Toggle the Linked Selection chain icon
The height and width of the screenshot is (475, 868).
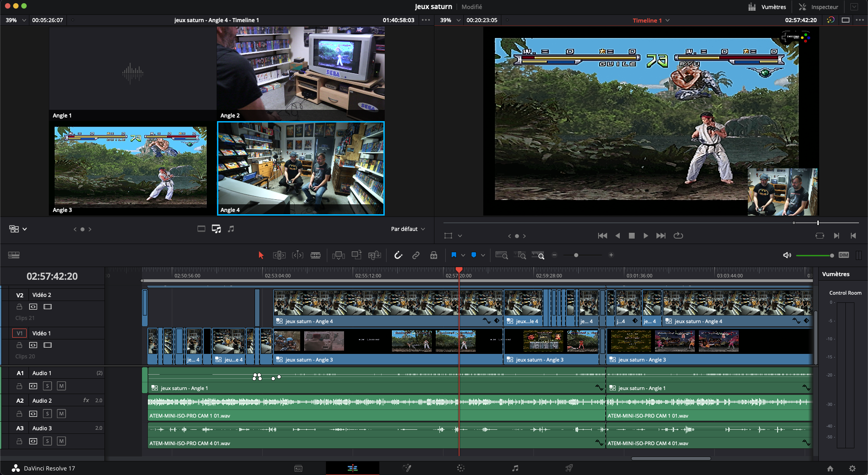tap(416, 255)
